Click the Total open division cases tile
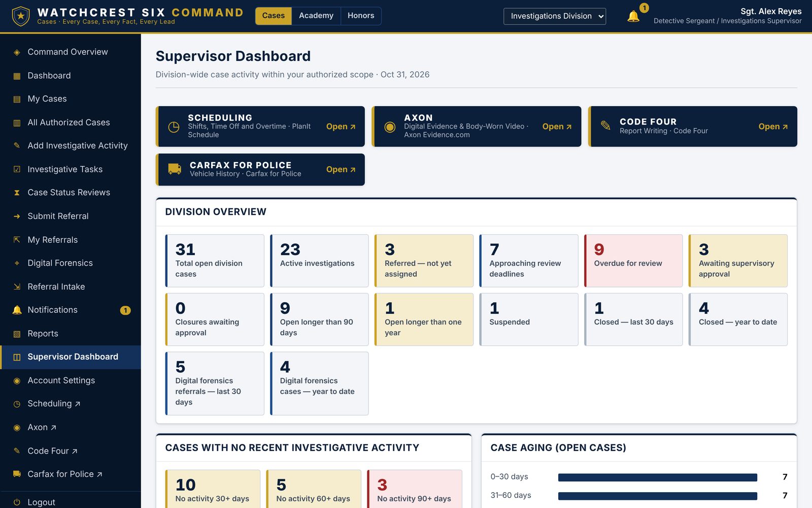This screenshot has width=812, height=508. point(215,261)
